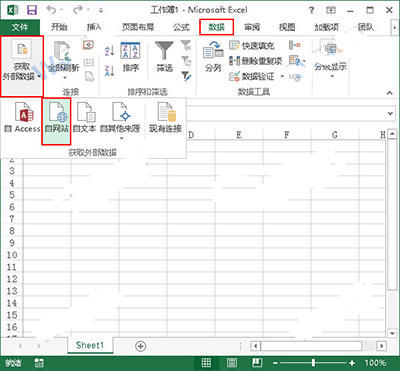Expand the 获取外部数据 dropdown button
The width and height of the screenshot is (400, 371).
point(22,66)
